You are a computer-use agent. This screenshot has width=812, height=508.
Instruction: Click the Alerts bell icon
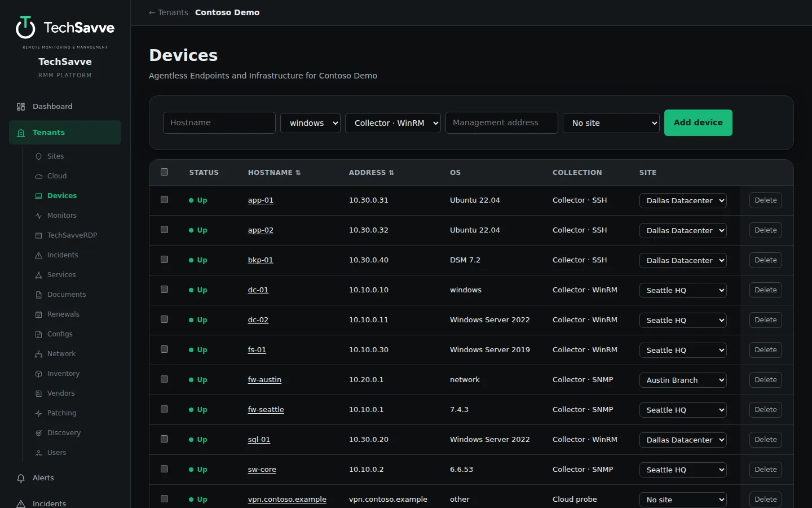click(21, 478)
